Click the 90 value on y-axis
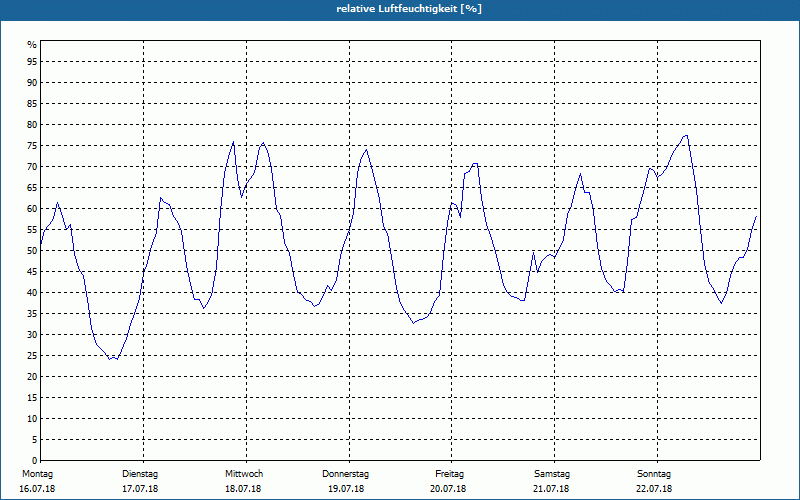The image size is (800, 500). 32,83
